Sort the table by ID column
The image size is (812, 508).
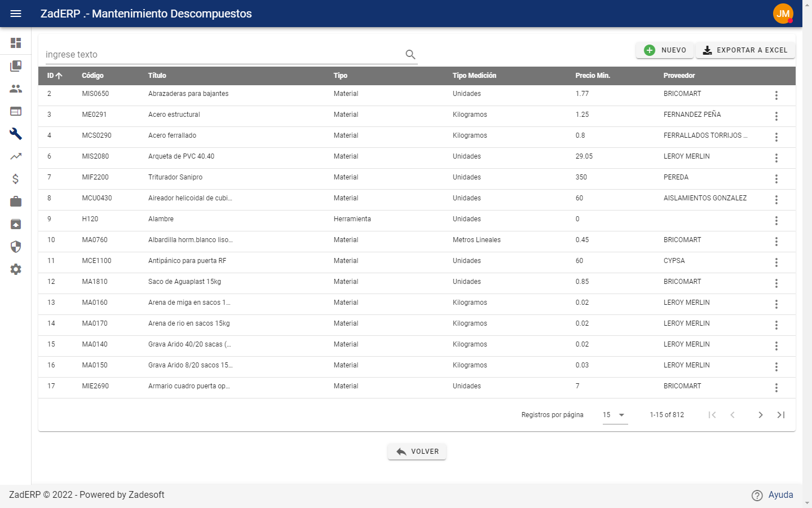click(54, 76)
